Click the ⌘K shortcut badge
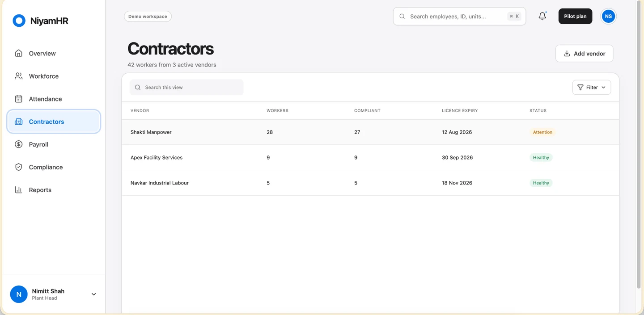The height and width of the screenshot is (315, 644). (x=514, y=16)
